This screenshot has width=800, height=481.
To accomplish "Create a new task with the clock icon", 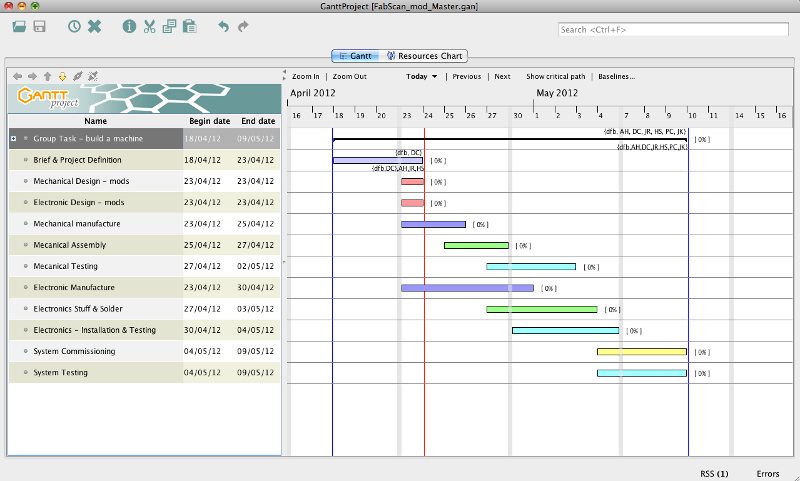I will pos(74,26).
